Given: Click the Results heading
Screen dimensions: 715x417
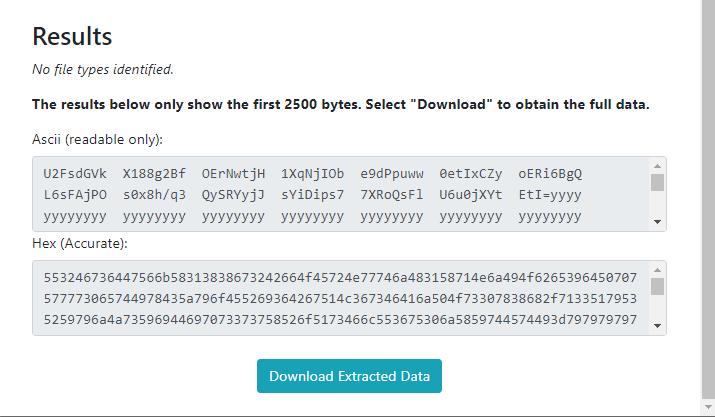Looking at the screenshot, I should [x=72, y=36].
